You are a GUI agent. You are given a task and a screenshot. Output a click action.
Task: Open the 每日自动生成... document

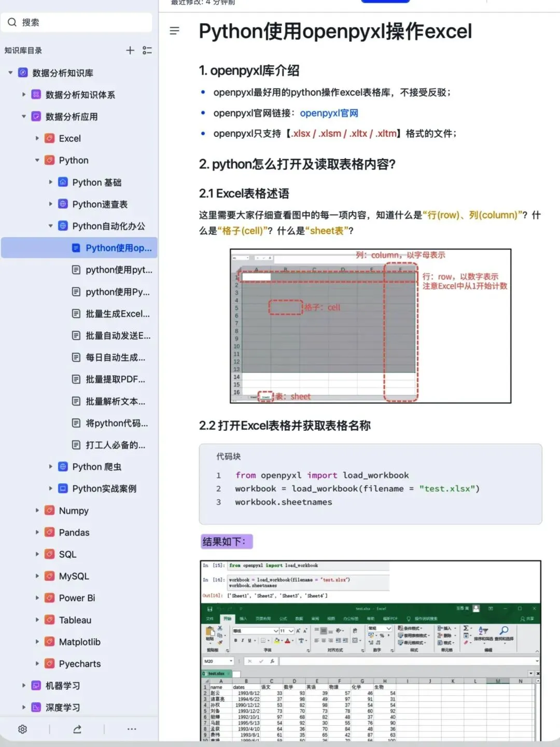[x=116, y=357]
